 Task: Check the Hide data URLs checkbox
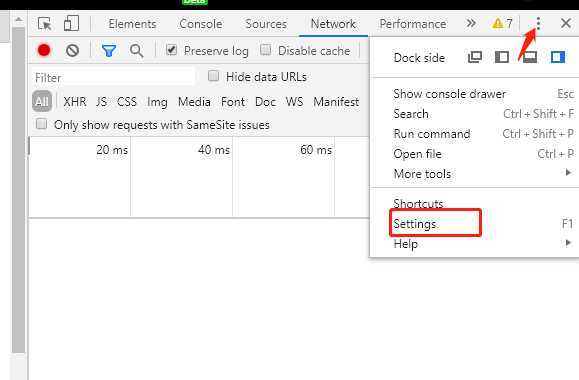tap(213, 76)
